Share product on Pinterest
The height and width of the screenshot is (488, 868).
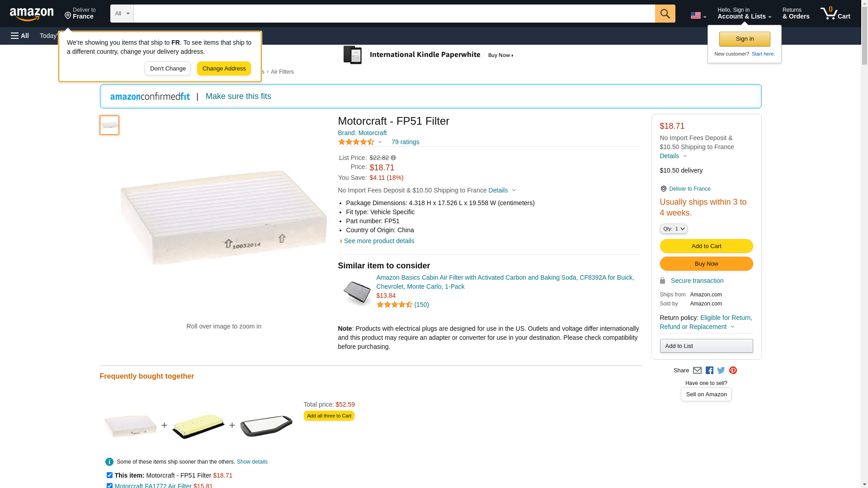coord(733,371)
